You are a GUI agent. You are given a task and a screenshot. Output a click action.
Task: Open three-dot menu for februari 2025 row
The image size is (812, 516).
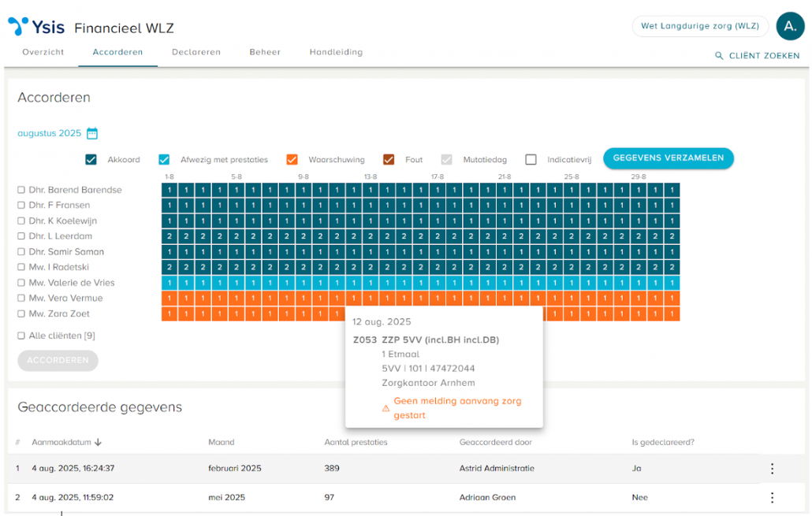pos(772,469)
